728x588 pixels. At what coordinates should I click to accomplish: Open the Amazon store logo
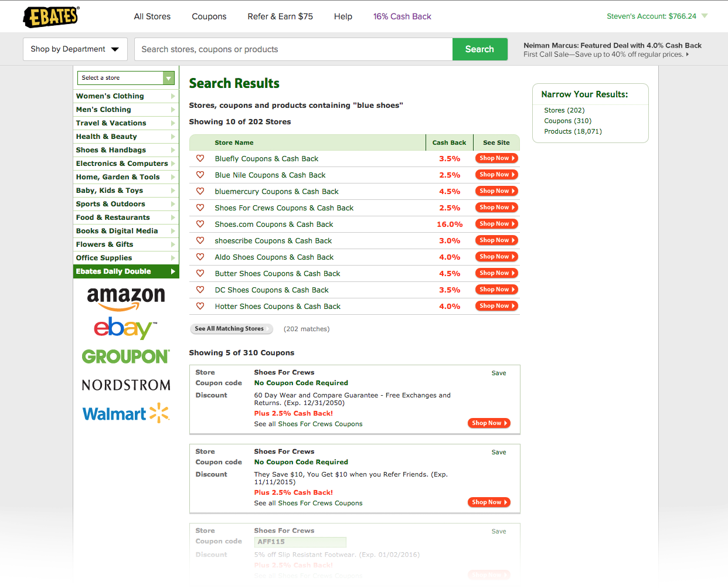tap(126, 298)
